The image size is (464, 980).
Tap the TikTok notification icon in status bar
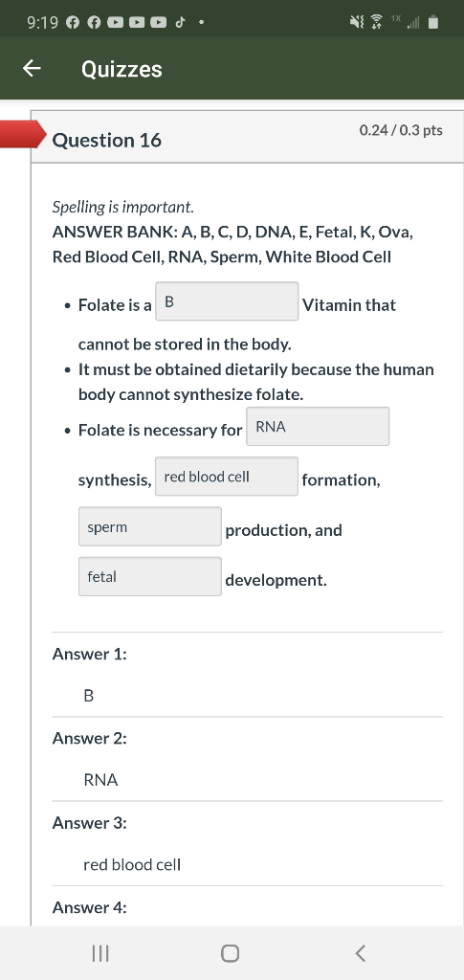179,23
